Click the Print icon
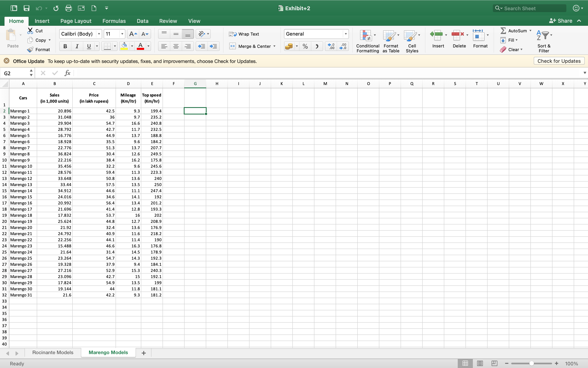This screenshot has height=368, width=588. coord(69,8)
